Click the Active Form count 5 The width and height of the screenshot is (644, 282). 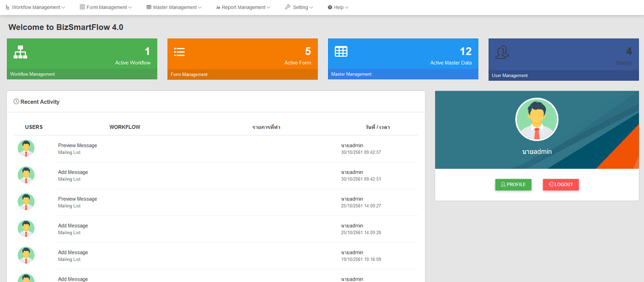(308, 51)
